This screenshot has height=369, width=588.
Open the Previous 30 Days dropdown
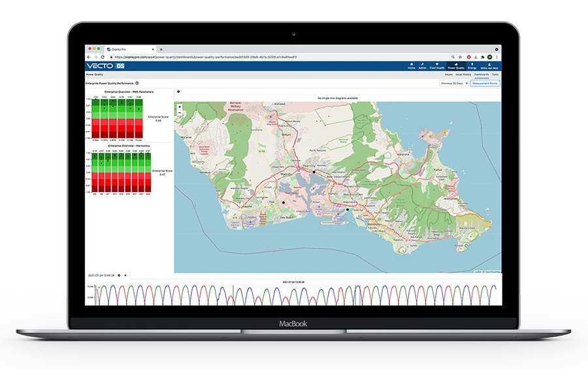[x=454, y=83]
